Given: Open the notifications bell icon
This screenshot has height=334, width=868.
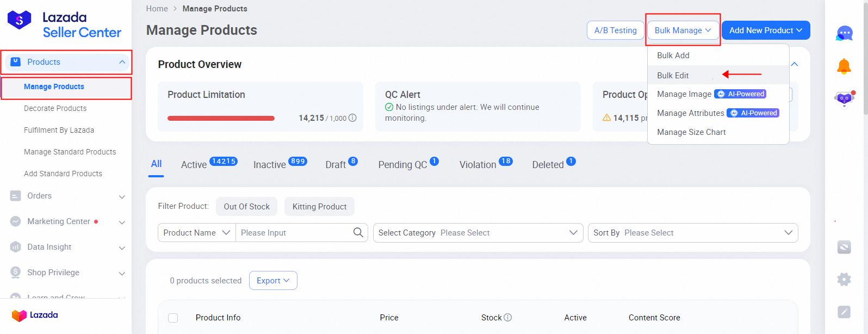Looking at the screenshot, I should [x=844, y=66].
